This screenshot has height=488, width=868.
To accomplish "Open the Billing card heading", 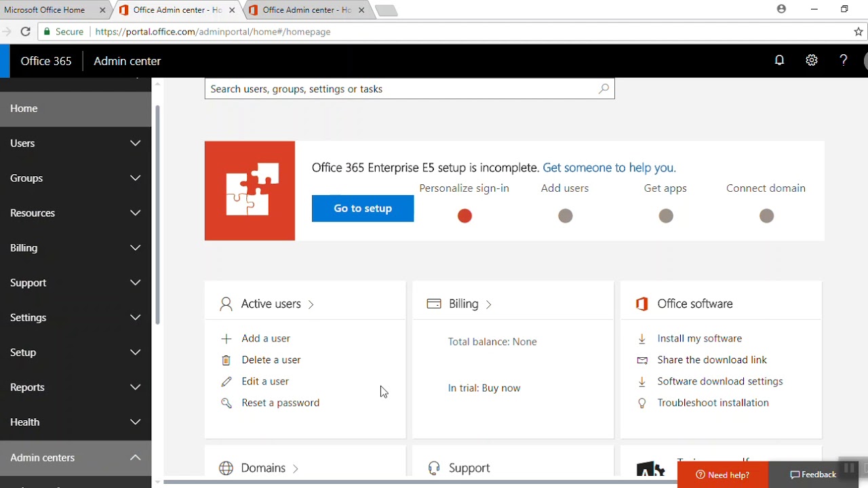I will [470, 304].
